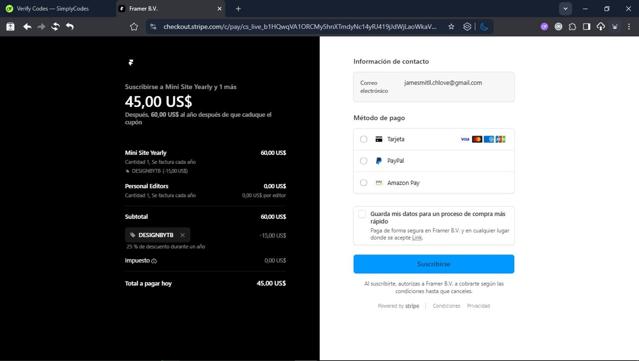Select the Amazon Pay radio button
Viewport: 639px width, 361px height.
(364, 183)
